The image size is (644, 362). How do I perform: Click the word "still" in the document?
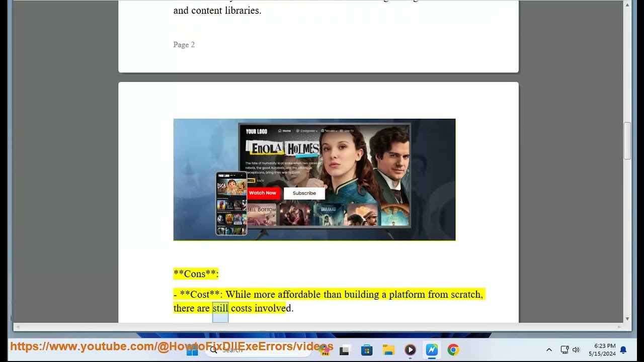coord(220,308)
